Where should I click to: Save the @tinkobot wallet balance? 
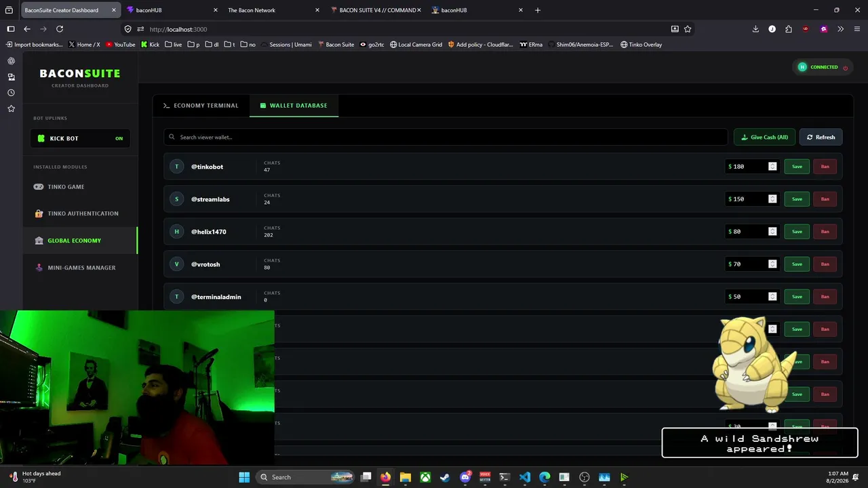click(x=797, y=167)
